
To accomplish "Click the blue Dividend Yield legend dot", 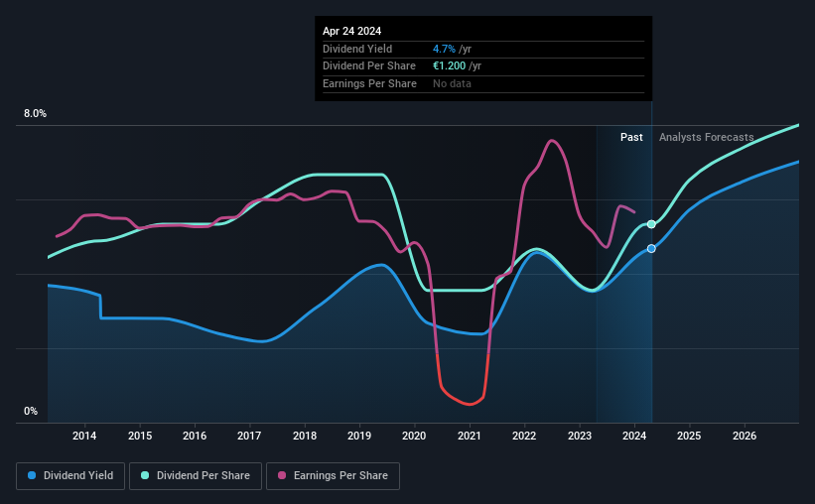I will (x=32, y=475).
